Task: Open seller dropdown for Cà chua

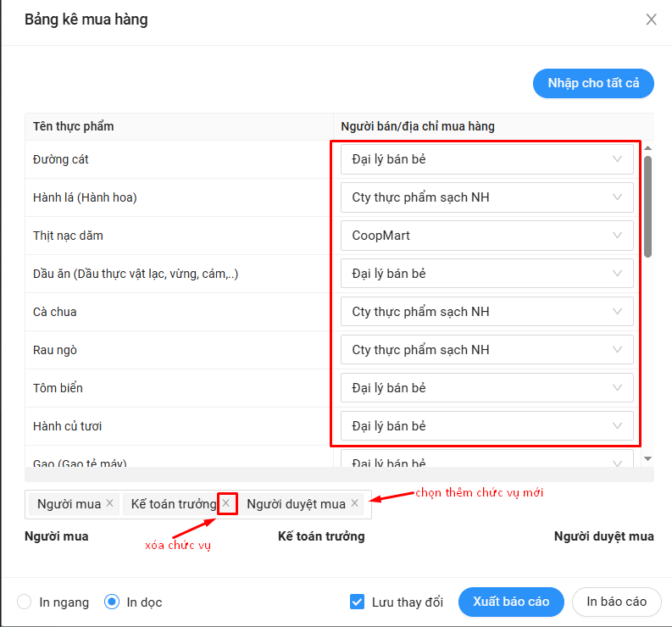Action: pos(486,312)
